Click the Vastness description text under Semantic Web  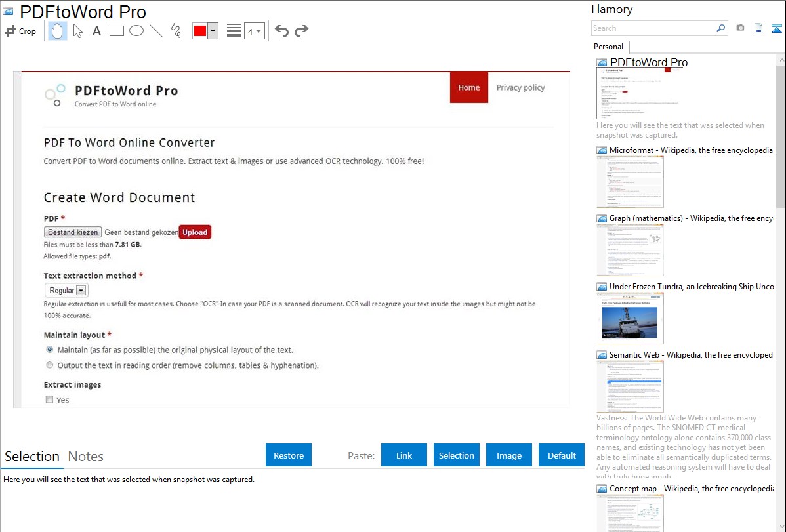(x=684, y=447)
